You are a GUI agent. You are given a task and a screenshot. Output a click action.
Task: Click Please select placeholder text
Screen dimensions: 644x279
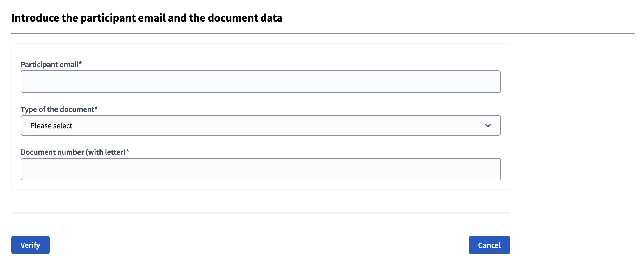pos(51,125)
